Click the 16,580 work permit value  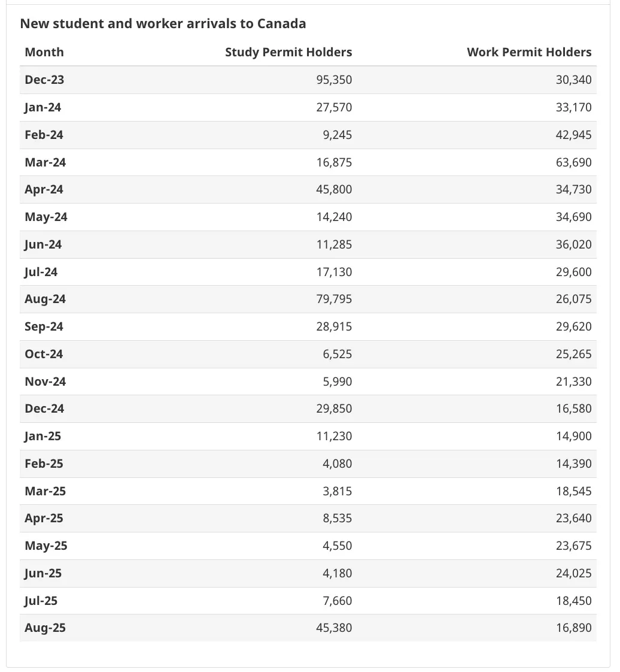[573, 408]
